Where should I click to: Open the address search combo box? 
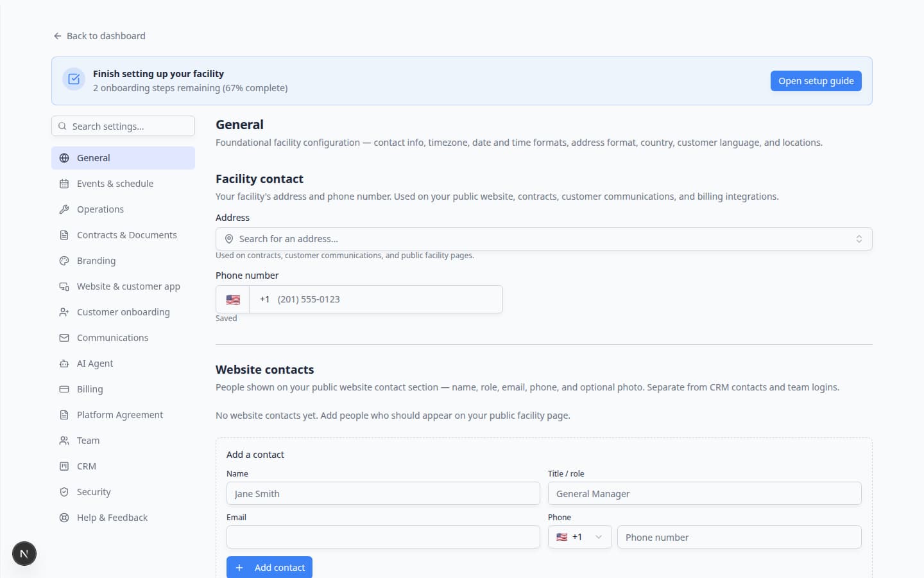point(543,239)
